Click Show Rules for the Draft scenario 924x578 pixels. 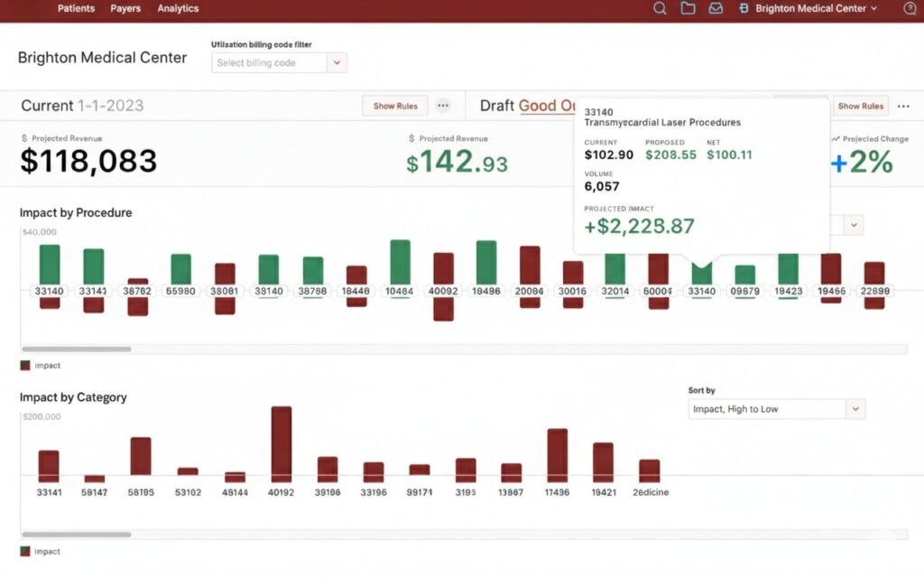[860, 106]
